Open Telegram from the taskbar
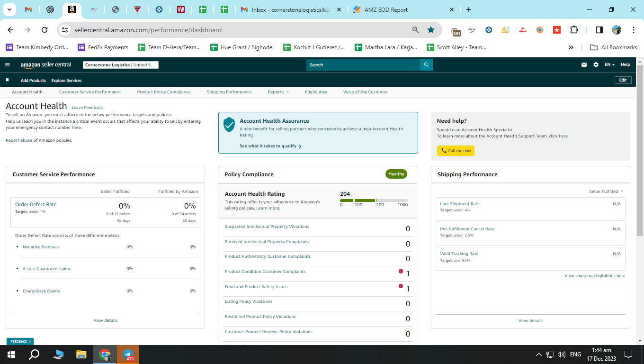This screenshot has width=644, height=364. 128,355
